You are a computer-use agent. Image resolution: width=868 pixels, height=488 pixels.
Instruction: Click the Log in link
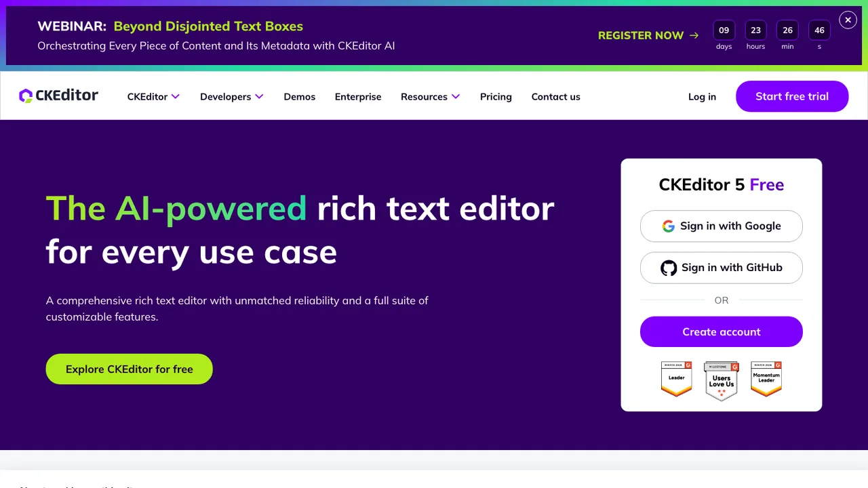tap(702, 97)
